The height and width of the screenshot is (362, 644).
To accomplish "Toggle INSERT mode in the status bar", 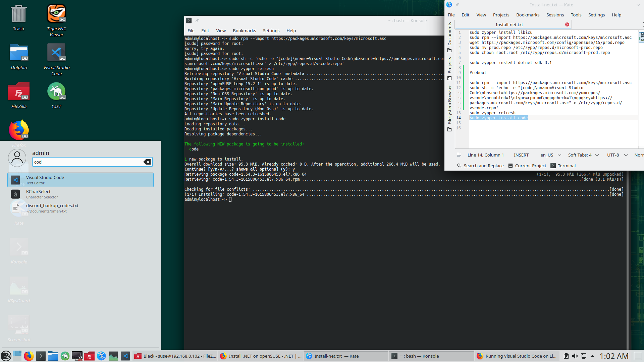I will click(x=521, y=155).
